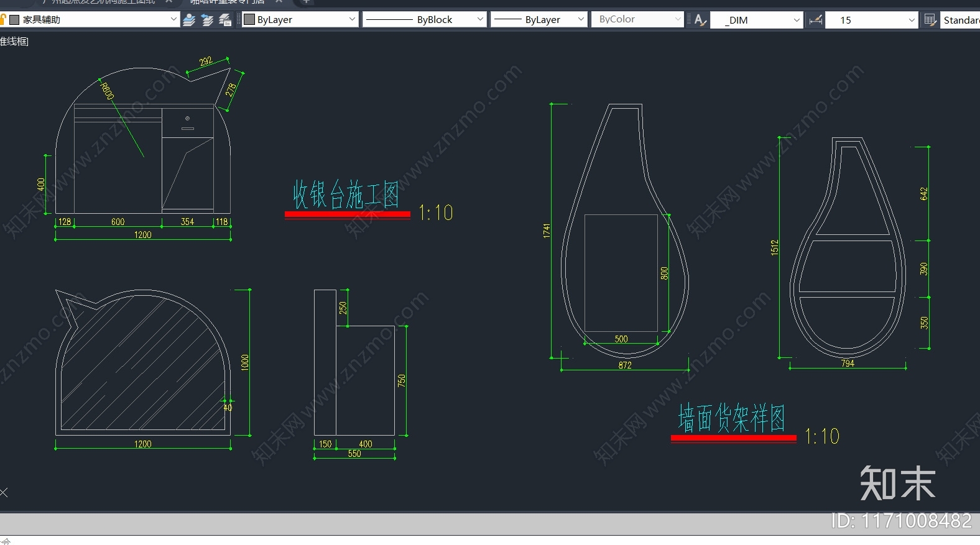Select the 收银台施工图 title text
This screenshot has height=545, width=980.
[346, 195]
